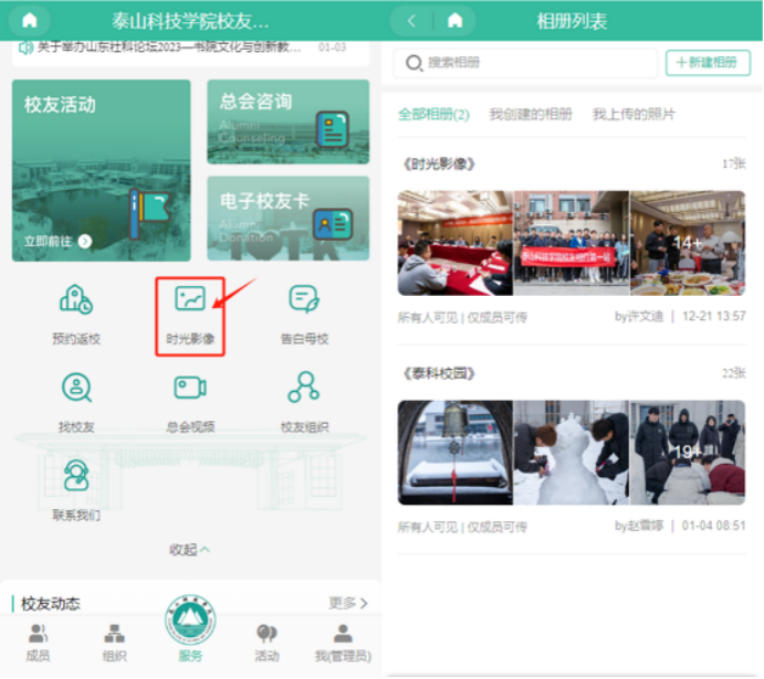Tap the home icon in 相册列表 header
764x679 pixels.
coord(455,20)
